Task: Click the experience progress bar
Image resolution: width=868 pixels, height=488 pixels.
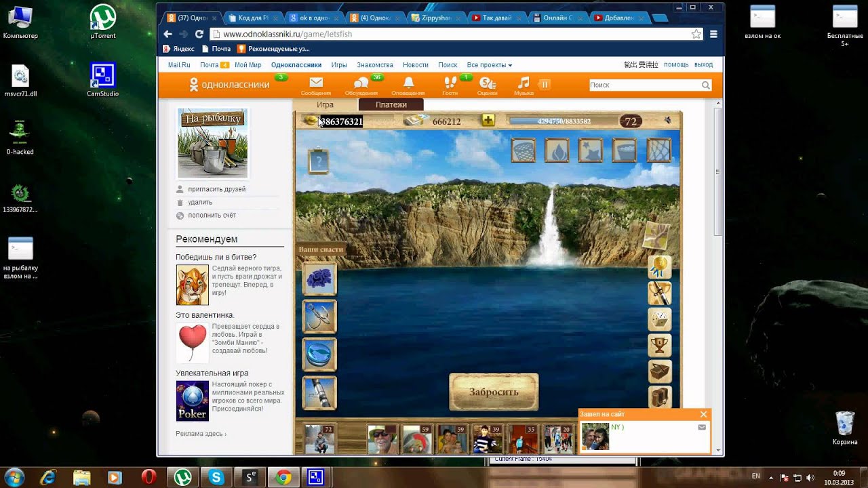Action: pyautogui.click(x=564, y=121)
